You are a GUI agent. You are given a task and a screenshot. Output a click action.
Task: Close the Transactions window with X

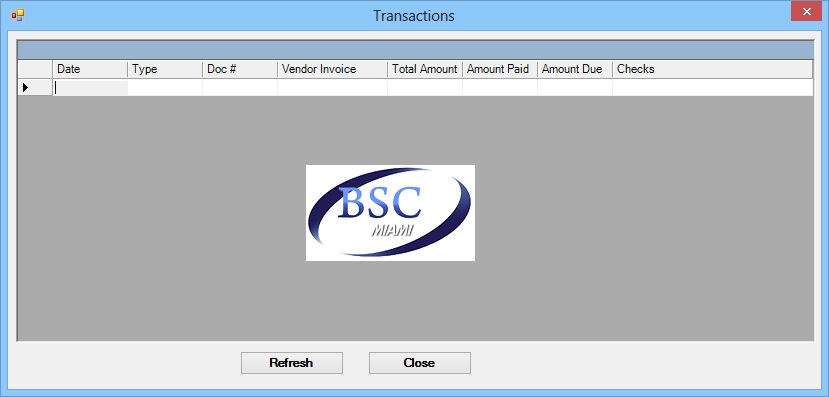point(806,12)
